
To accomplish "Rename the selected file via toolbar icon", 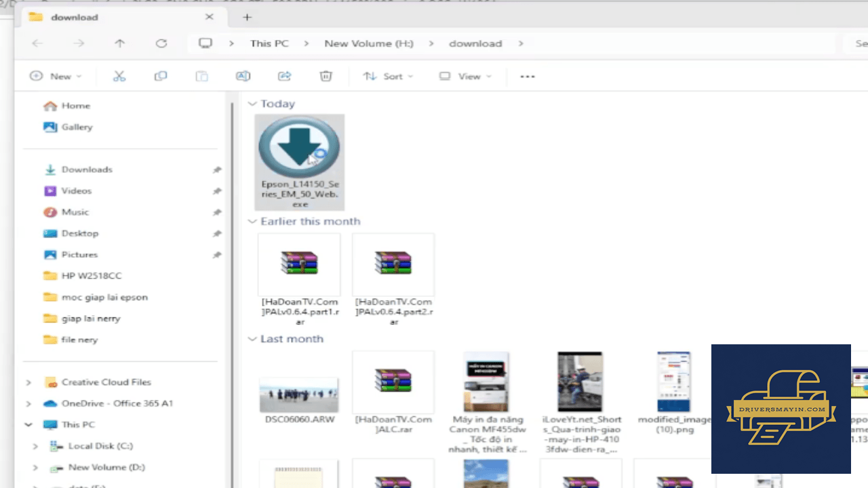I will 243,77.
